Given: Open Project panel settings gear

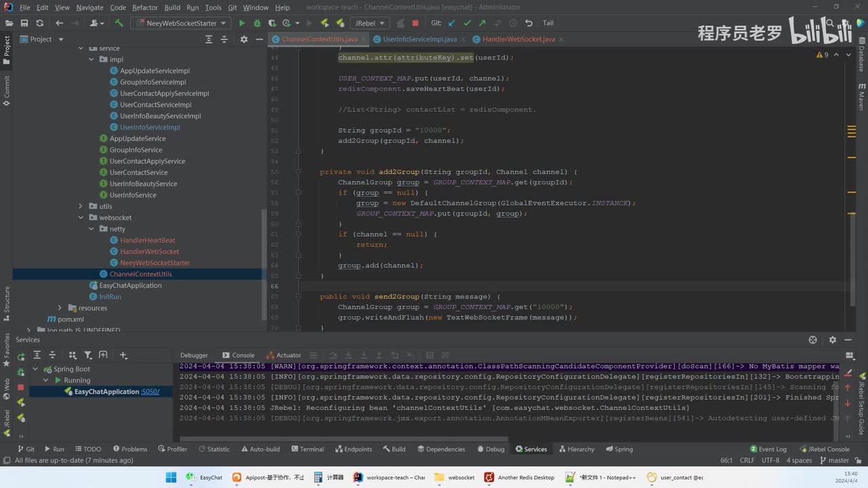Looking at the screenshot, I should pyautogui.click(x=244, y=39).
